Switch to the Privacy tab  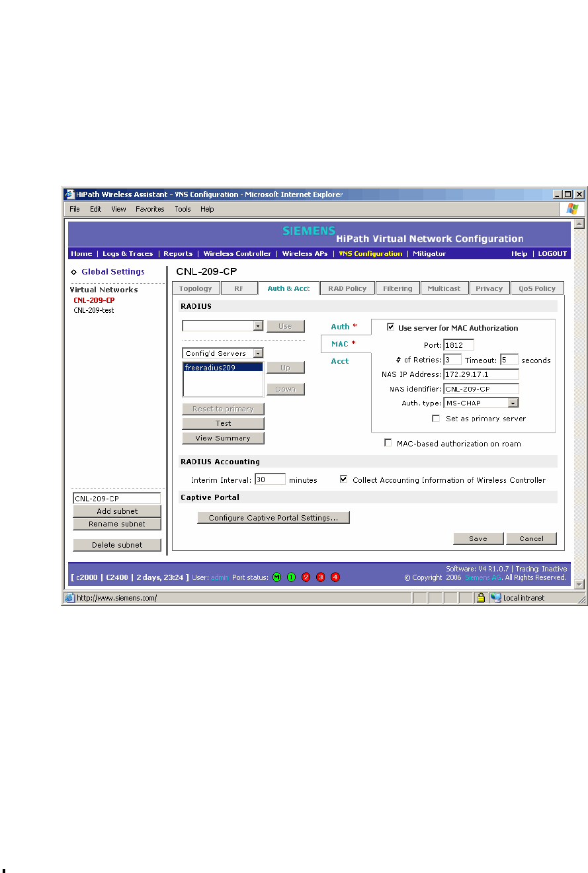pyautogui.click(x=489, y=288)
